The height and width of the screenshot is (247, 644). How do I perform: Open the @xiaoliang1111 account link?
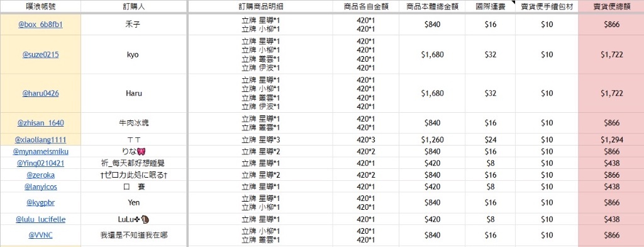click(40, 139)
